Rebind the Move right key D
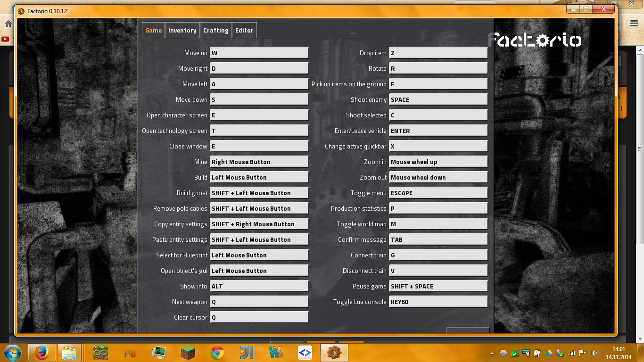The width and height of the screenshot is (644, 362). pos(259,68)
